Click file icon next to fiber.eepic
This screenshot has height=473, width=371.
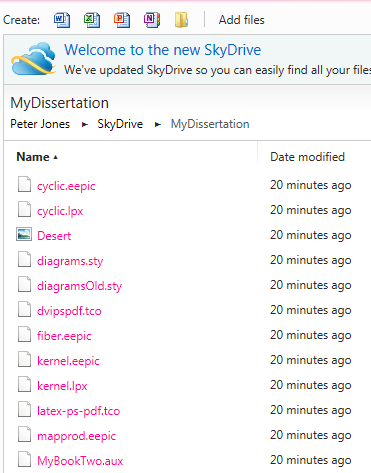[24, 334]
